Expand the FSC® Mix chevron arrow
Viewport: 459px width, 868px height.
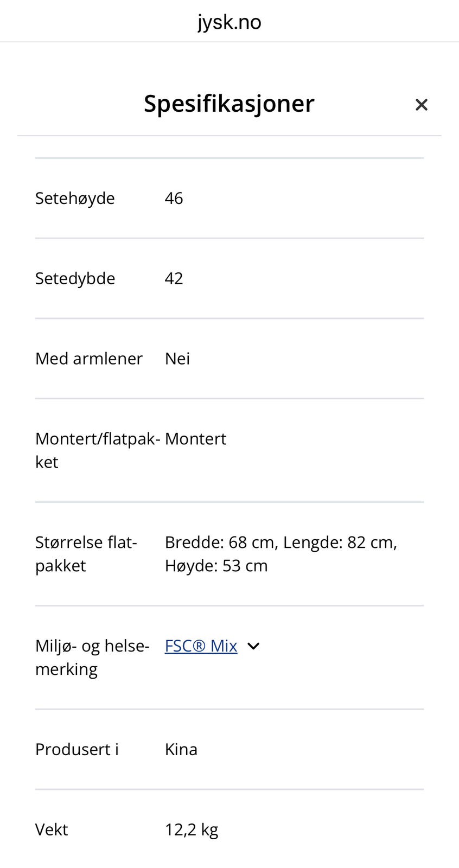coord(253,646)
